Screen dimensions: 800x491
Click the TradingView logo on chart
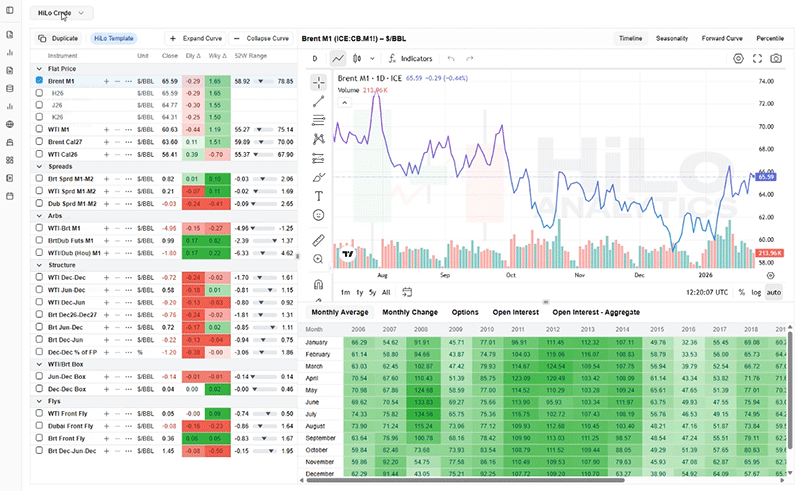(348, 254)
